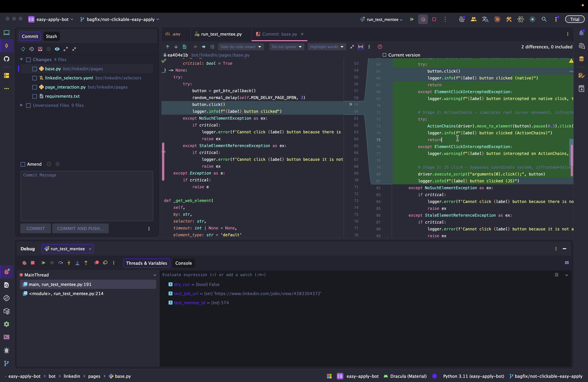588x382 pixels.
Task: Open the Highlight words dropdown
Action: pyautogui.click(x=326, y=47)
